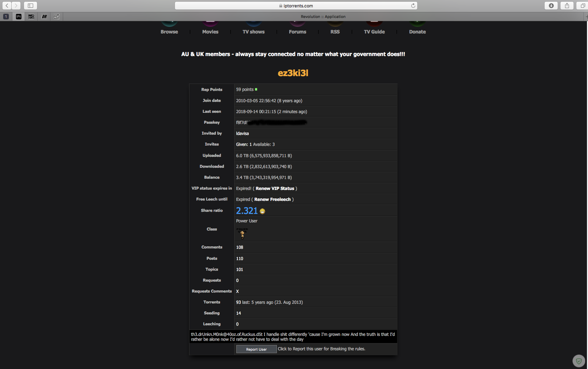Switch to the IPt pinned tab

point(19,17)
